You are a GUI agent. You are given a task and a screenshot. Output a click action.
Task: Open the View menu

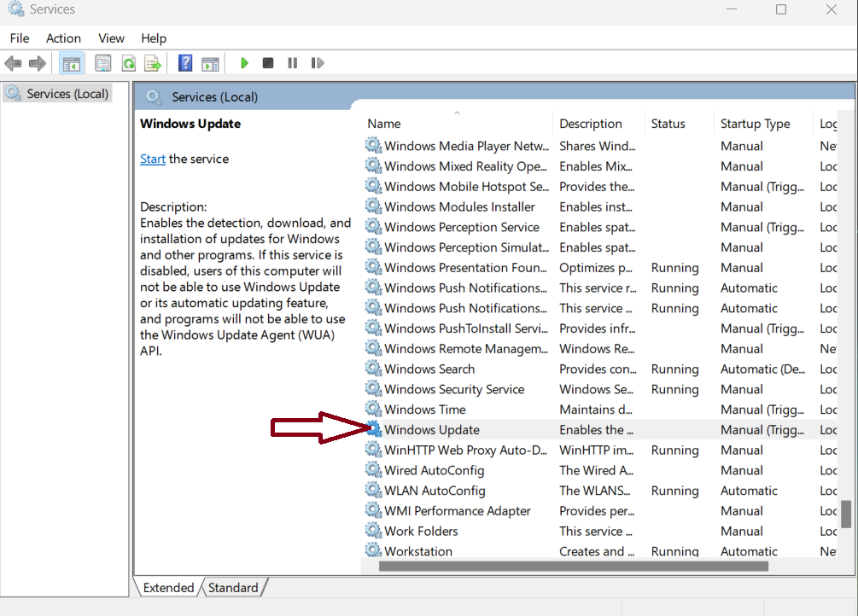point(111,38)
